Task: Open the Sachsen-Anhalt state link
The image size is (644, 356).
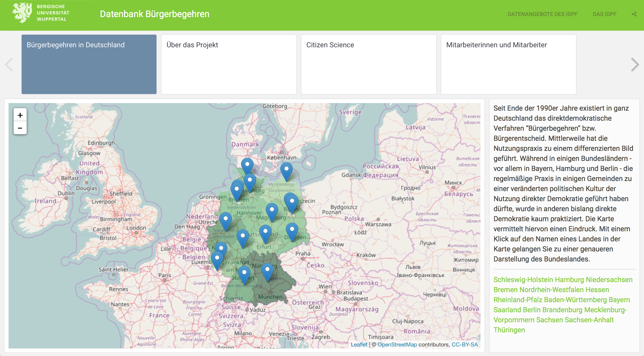Action: click(x=589, y=320)
